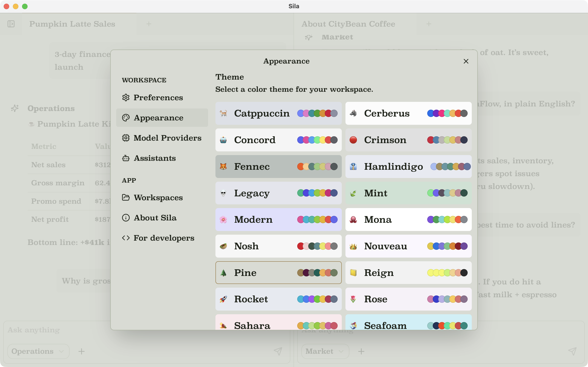The height and width of the screenshot is (367, 588).
Task: Choose the Seafoam theme
Action: pyautogui.click(x=408, y=325)
